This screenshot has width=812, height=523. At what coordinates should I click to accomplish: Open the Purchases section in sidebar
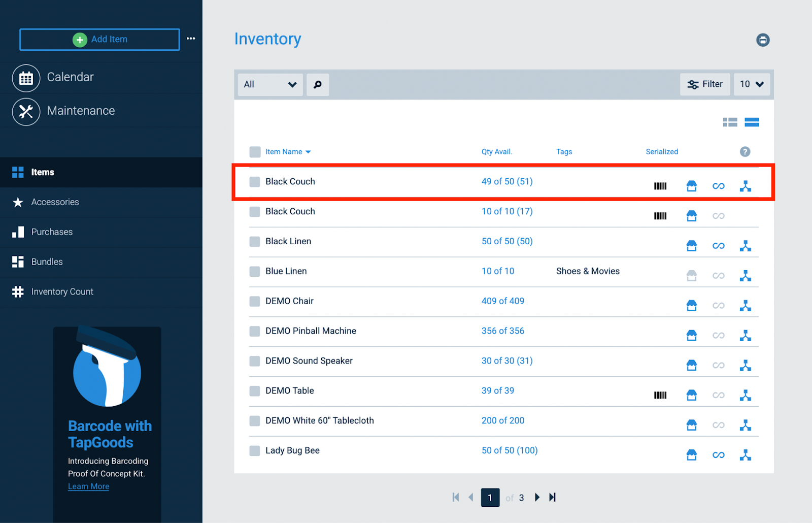pos(52,232)
